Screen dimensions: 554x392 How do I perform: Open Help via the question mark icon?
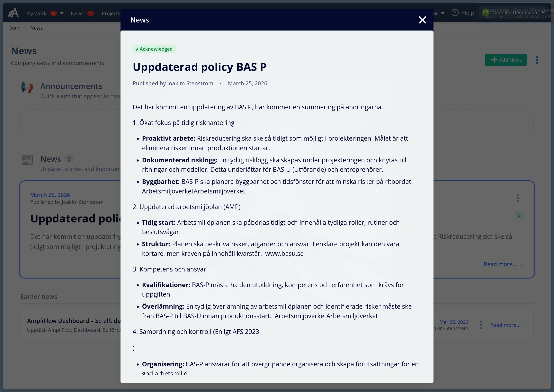point(455,13)
